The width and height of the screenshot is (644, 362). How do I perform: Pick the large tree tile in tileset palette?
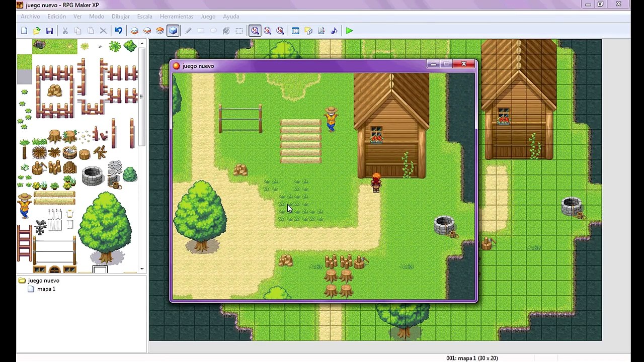[x=105, y=228]
